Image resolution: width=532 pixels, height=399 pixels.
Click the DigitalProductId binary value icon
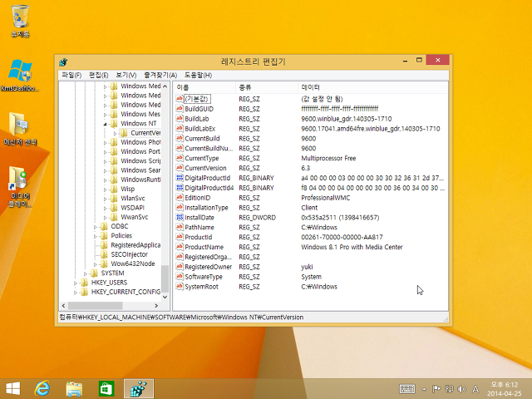(x=180, y=177)
